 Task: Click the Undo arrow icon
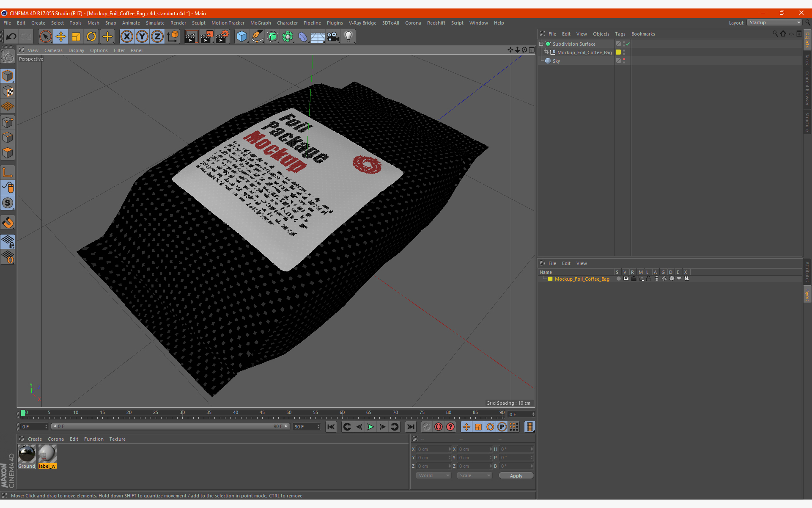tap(11, 37)
